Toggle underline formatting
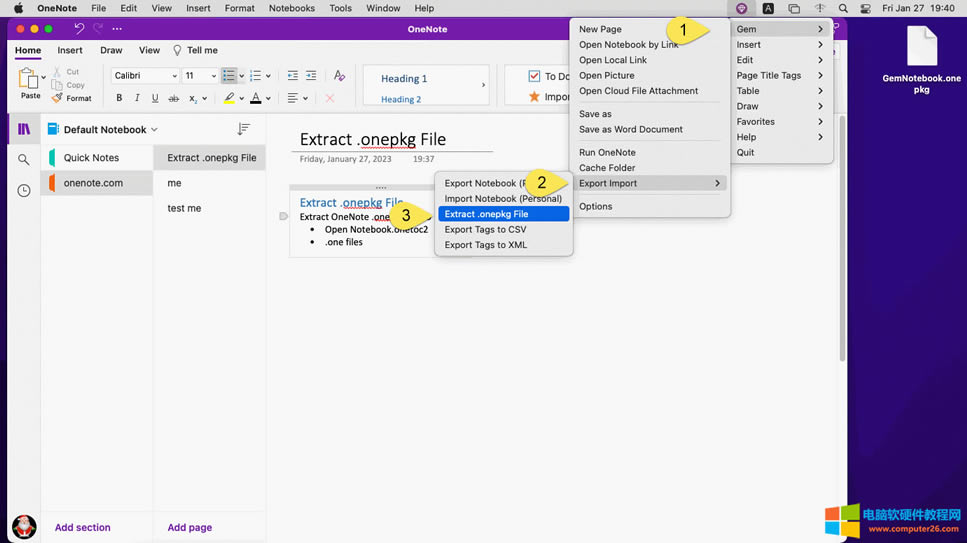Viewport: 967px width, 543px height. (155, 98)
